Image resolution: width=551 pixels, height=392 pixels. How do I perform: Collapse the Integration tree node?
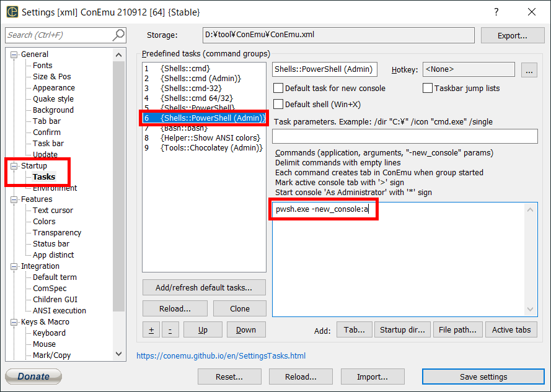pos(14,266)
